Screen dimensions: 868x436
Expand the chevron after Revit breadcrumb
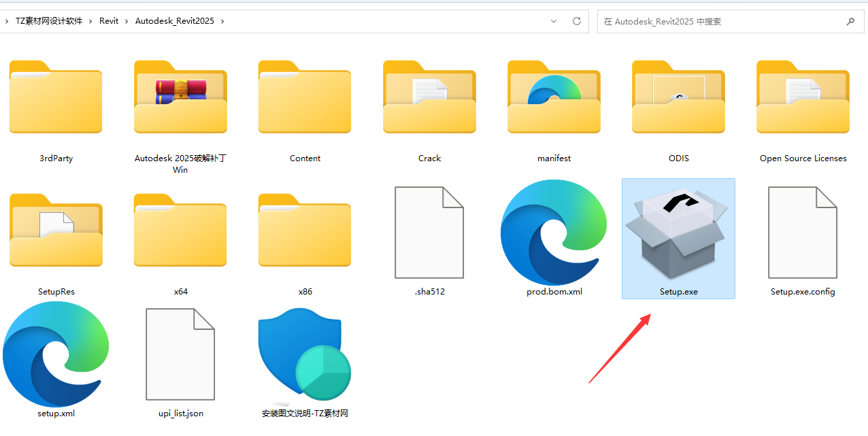(x=127, y=21)
